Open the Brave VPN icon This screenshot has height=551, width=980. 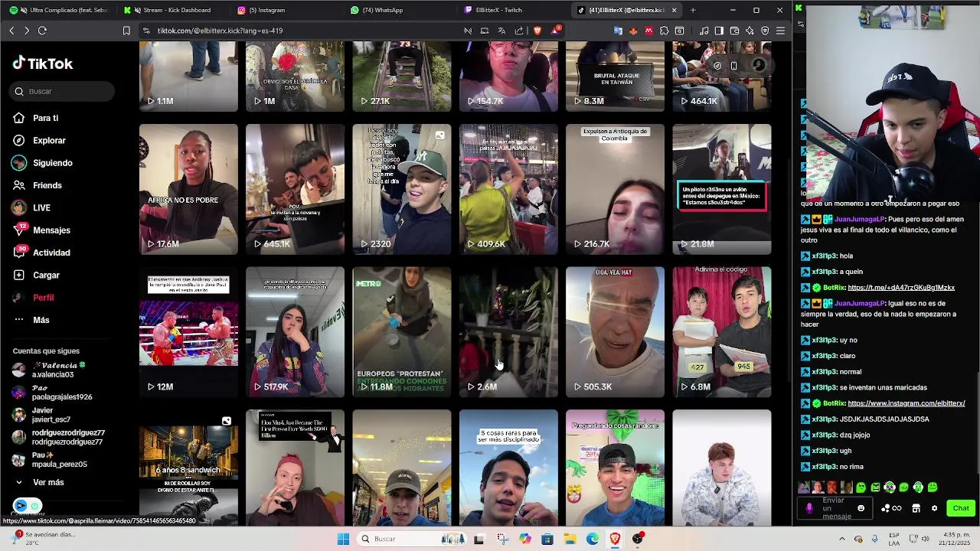(x=765, y=31)
